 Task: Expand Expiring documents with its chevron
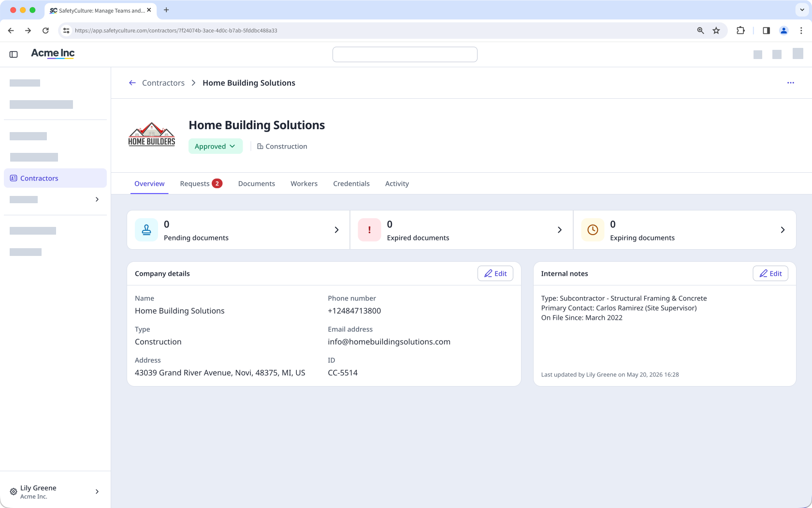click(x=783, y=230)
